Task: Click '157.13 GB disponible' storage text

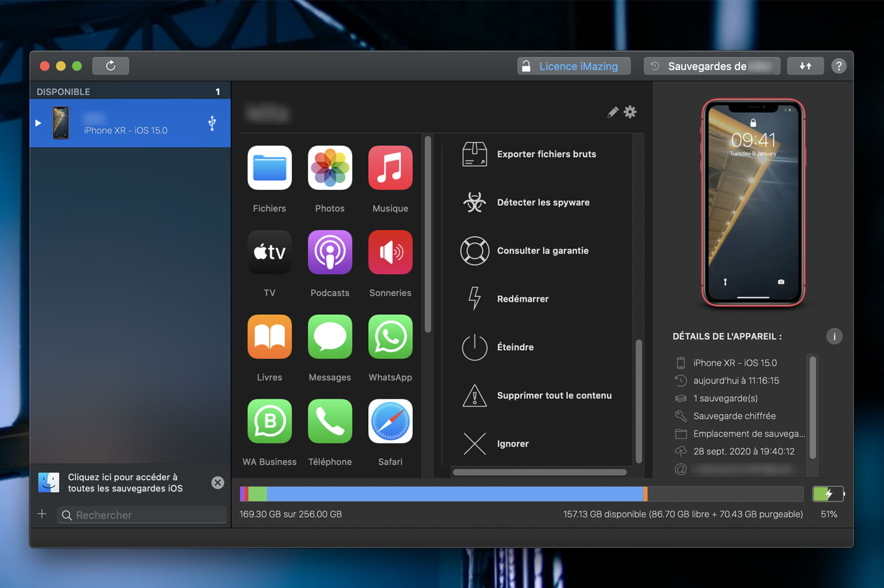Action: click(x=683, y=514)
